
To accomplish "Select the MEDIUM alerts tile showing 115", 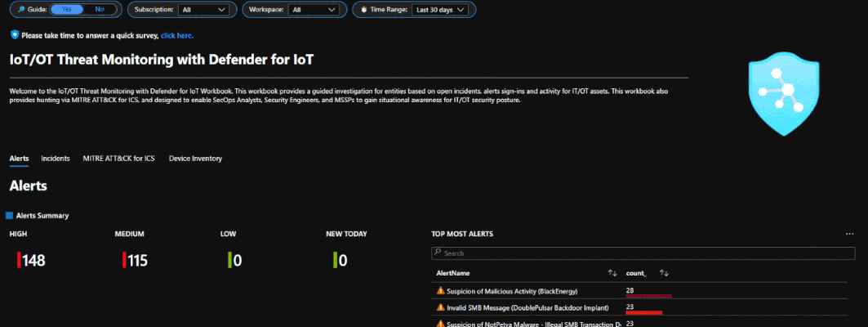I will pos(136,261).
